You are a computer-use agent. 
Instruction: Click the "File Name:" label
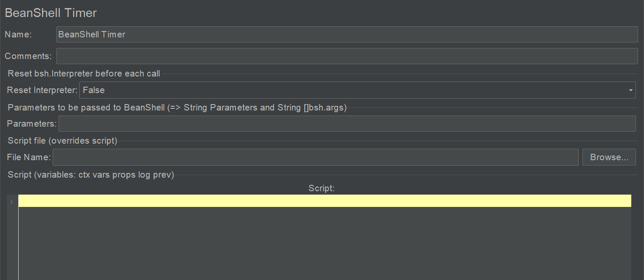[29, 157]
